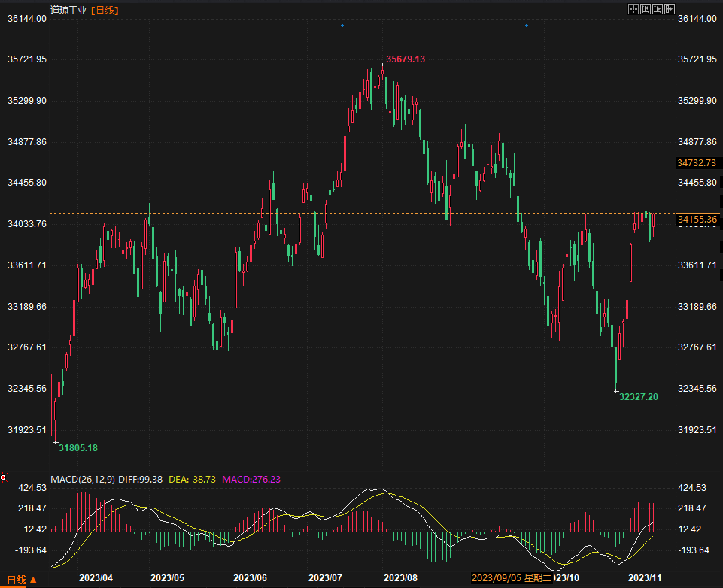Click the export/exit panel arrow icon
This screenshot has width=723, height=588.
coord(669,9)
